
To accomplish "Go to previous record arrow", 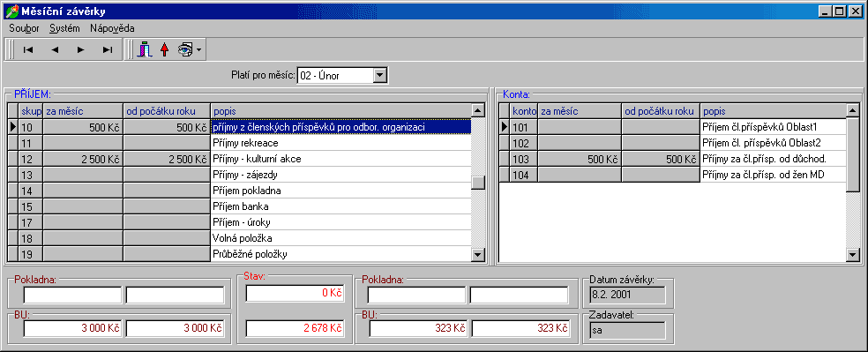I will tap(55, 49).
